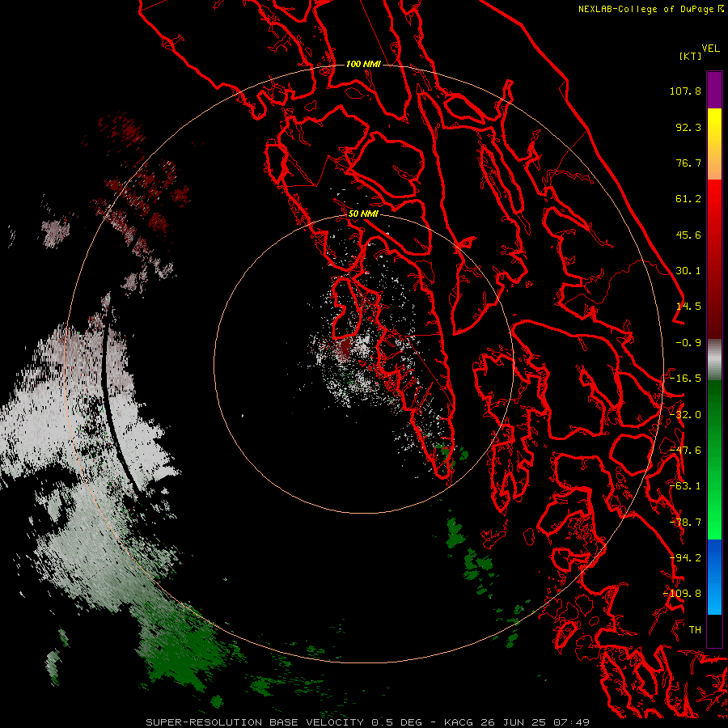Click the 14.5 velocity scale value

[x=688, y=307]
